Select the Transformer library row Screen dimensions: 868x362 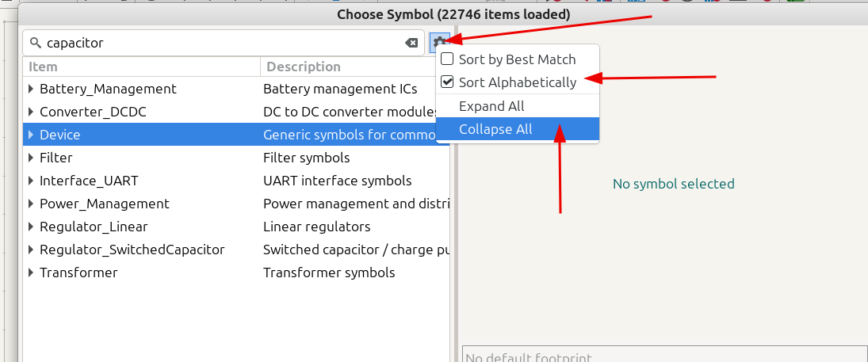tap(236, 272)
